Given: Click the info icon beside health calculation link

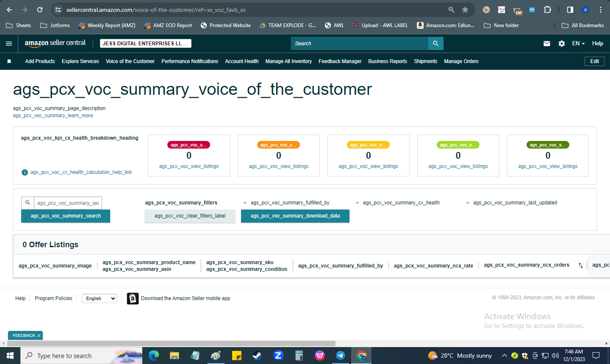Looking at the screenshot, I should point(25,172).
